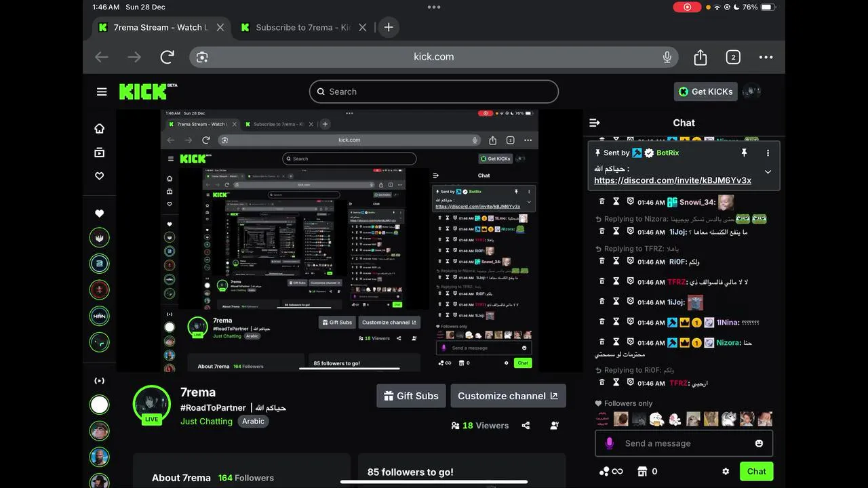Open the Kick sidebar hamburger menu

[102, 91]
